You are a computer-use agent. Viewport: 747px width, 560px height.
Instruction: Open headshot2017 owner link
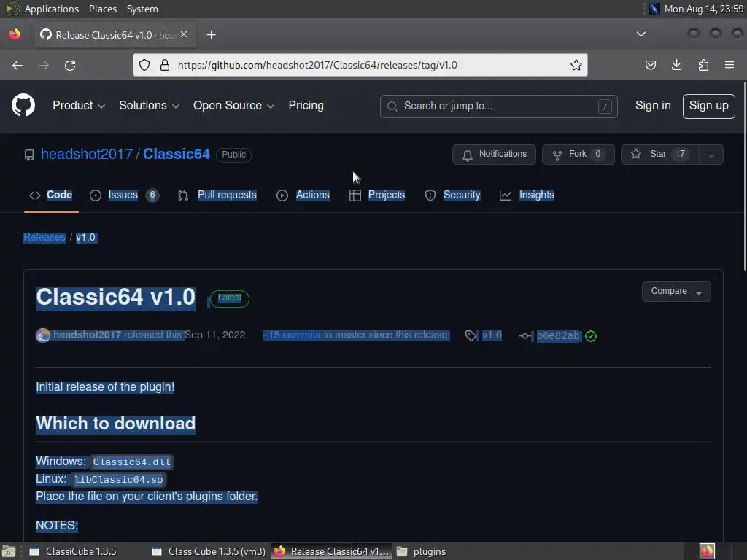[x=87, y=154]
